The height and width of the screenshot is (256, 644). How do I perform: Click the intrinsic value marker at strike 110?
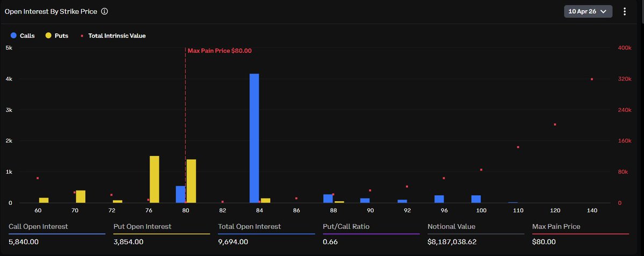pyautogui.click(x=518, y=147)
